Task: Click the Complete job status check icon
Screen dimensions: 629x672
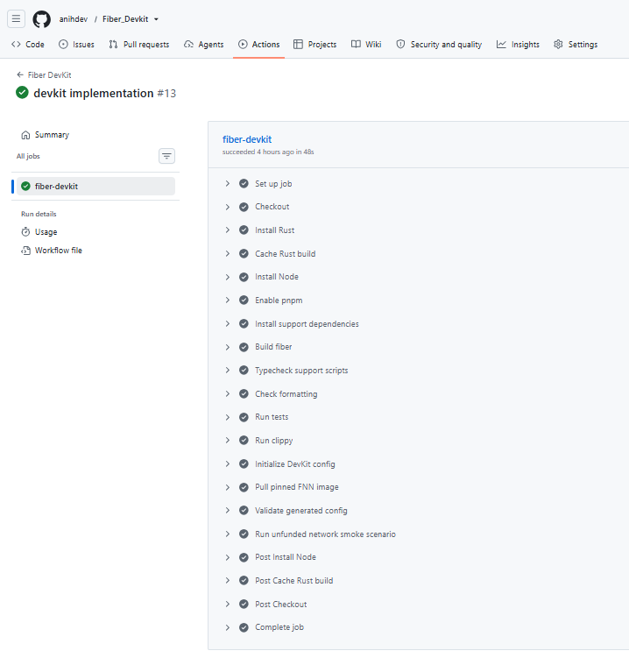Action: (244, 627)
